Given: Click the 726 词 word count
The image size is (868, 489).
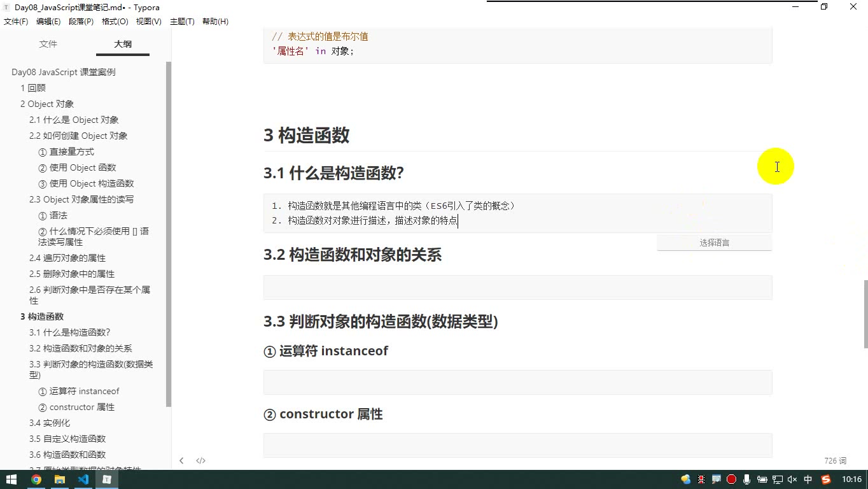Looking at the screenshot, I should (x=835, y=460).
